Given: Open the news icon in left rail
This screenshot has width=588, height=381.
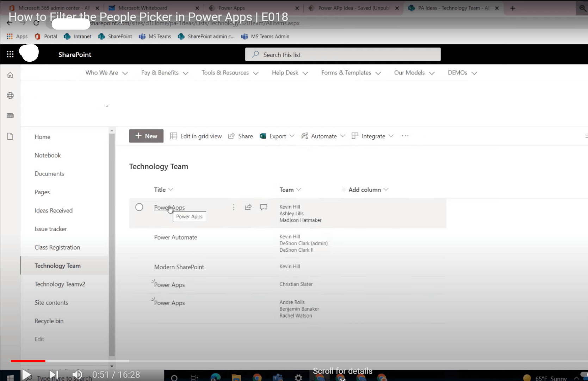Looking at the screenshot, I should click(10, 116).
